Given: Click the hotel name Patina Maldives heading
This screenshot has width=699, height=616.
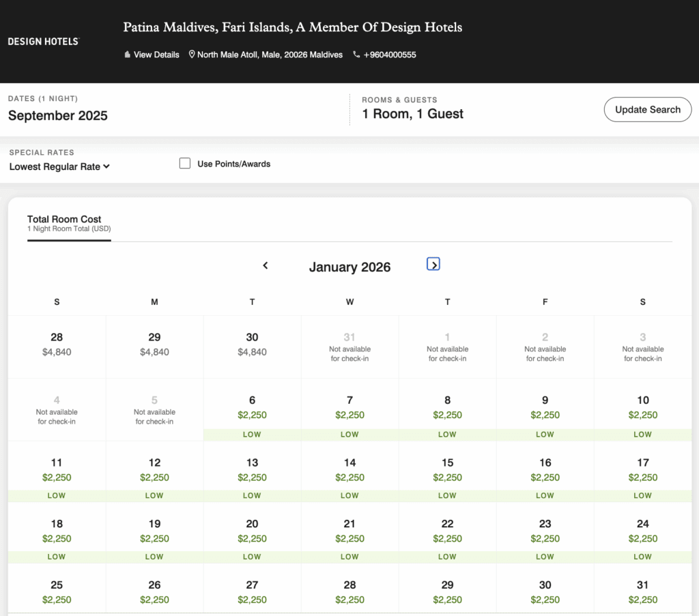Looking at the screenshot, I should (x=292, y=27).
